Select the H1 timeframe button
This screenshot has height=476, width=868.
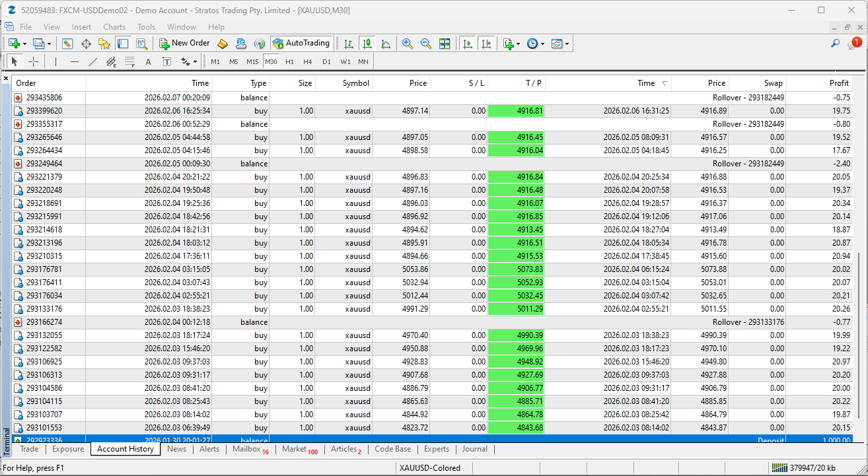click(289, 61)
